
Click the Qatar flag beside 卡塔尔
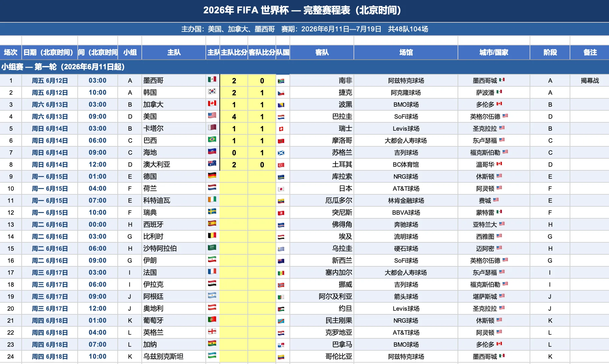212,127
